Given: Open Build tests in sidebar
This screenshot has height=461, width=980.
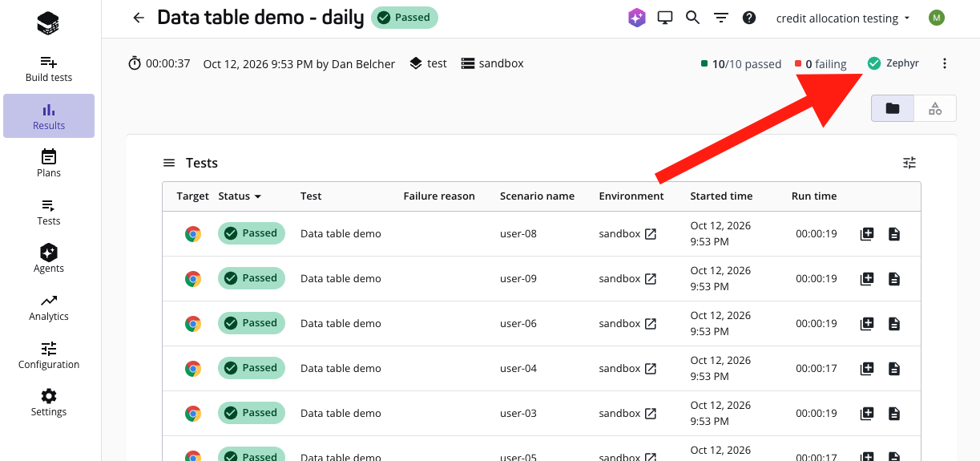Looking at the screenshot, I should click(x=49, y=69).
